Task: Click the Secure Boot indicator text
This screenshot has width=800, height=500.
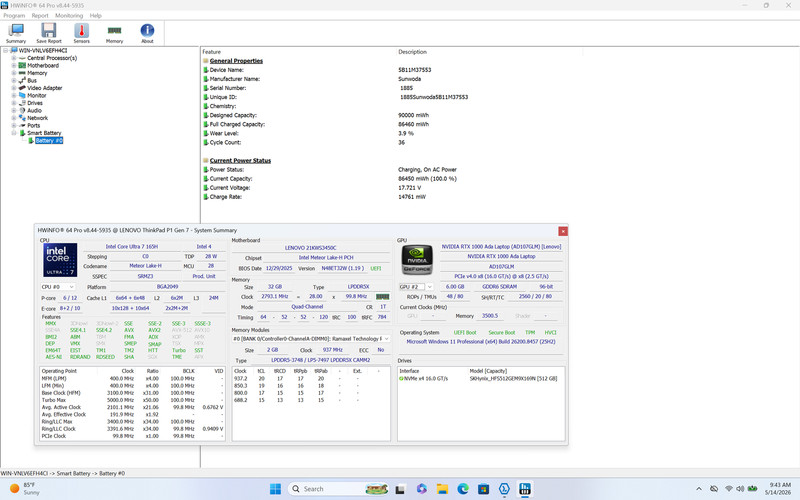Action: coord(502,332)
